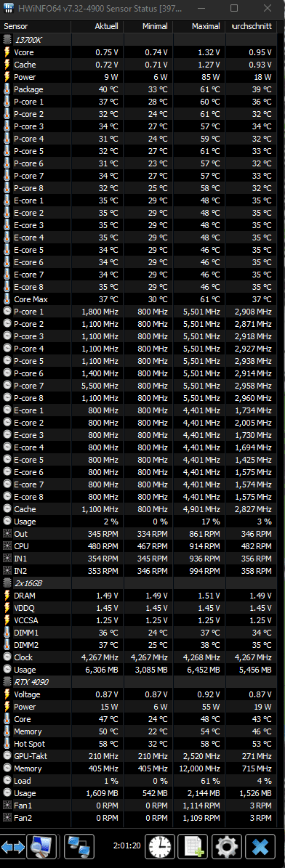Click the DRAM voltage bolt icon

[7, 596]
